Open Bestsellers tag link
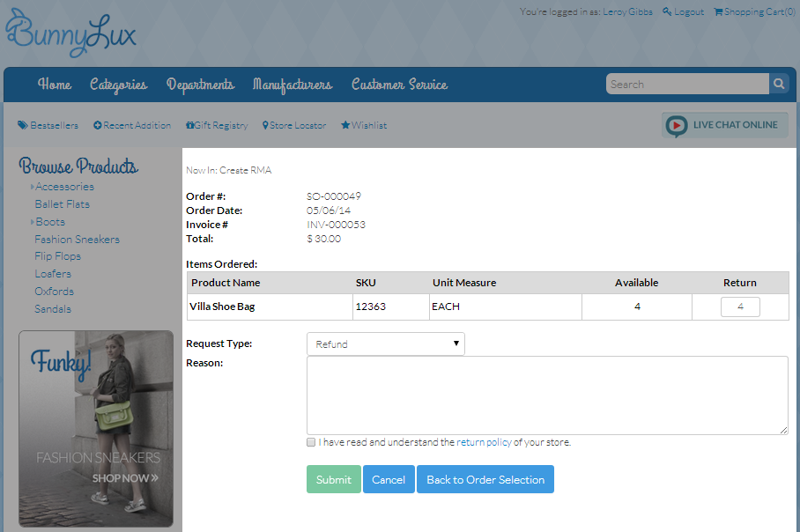 [x=48, y=125]
